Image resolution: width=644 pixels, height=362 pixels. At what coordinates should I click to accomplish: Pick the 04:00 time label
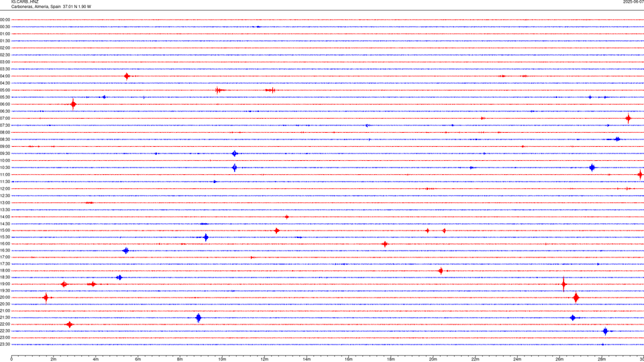point(5,76)
